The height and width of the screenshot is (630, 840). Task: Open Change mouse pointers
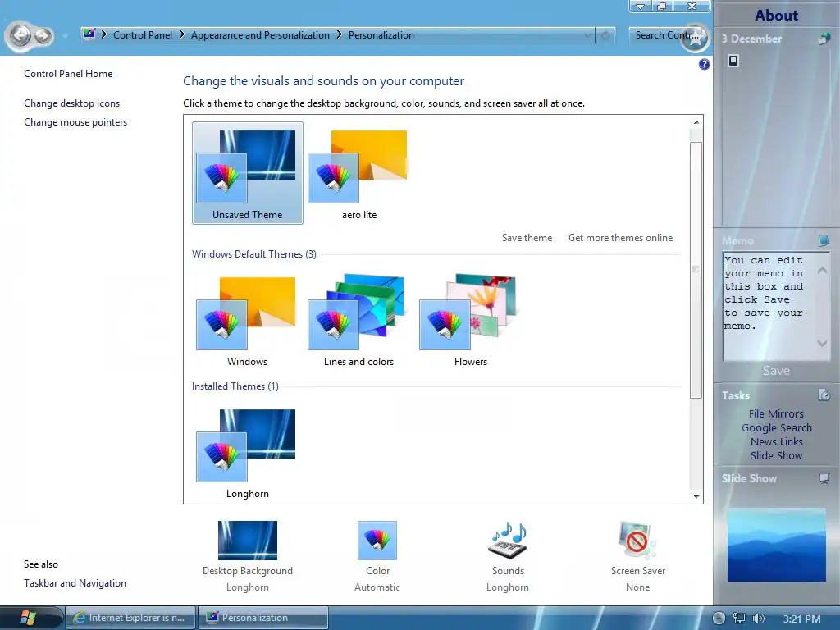pos(75,122)
